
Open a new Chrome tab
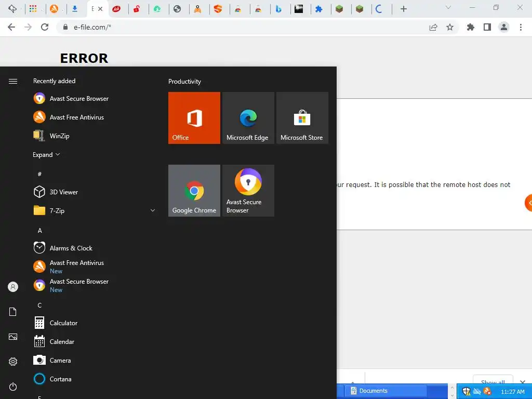coord(403,9)
